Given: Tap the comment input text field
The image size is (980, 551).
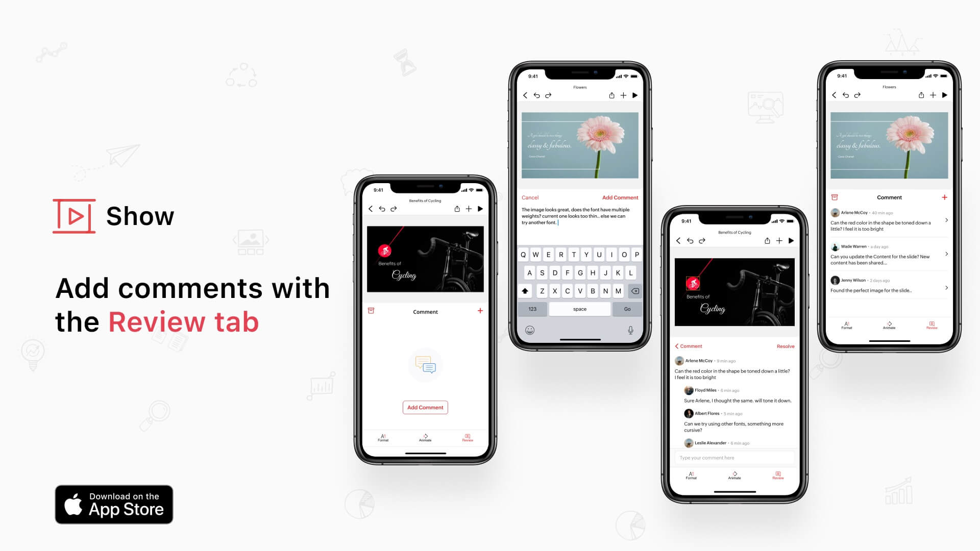Looking at the screenshot, I should click(x=733, y=458).
